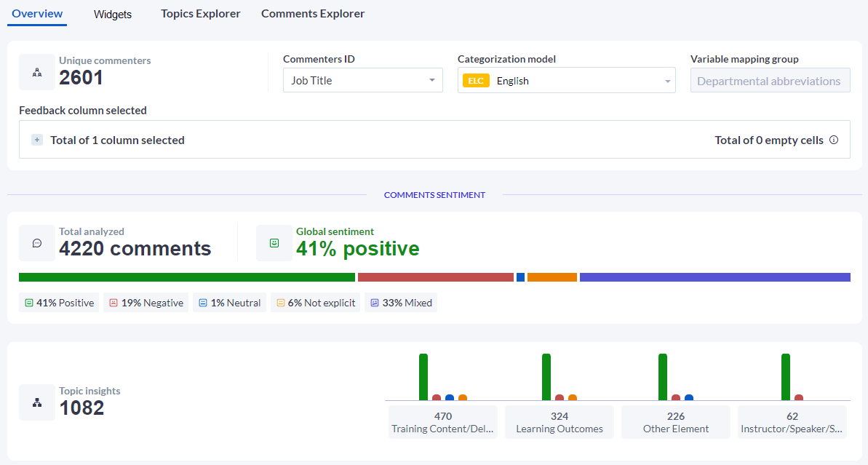
Task: Open the Comments Explorer tab
Action: click(313, 14)
